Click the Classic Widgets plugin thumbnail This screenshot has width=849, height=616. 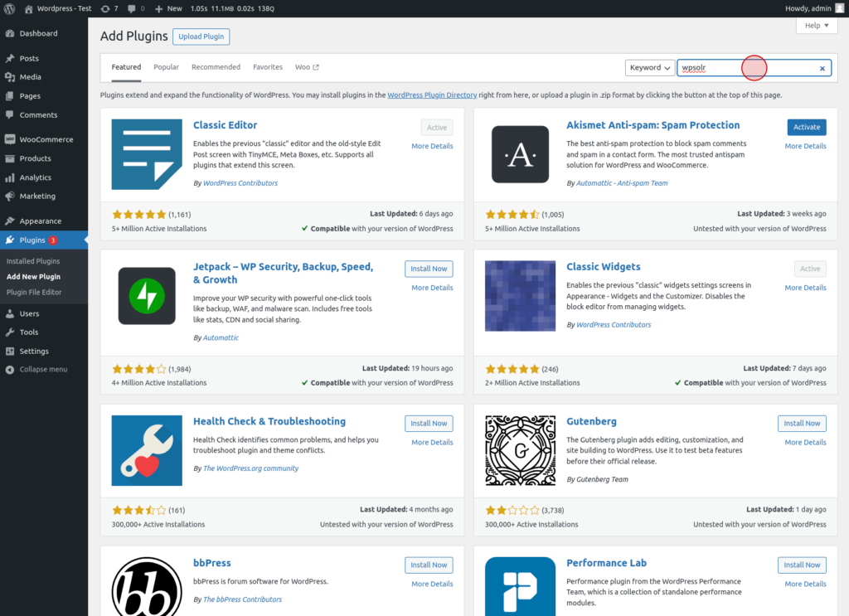point(520,296)
